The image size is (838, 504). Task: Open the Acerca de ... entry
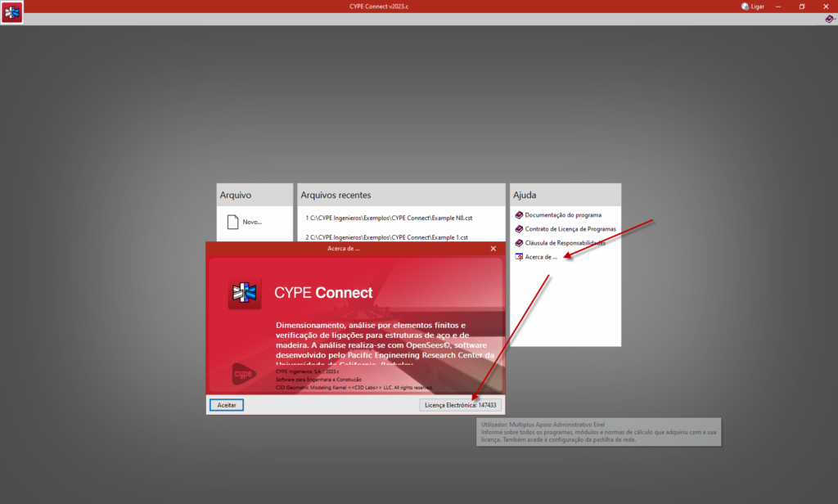click(x=541, y=257)
